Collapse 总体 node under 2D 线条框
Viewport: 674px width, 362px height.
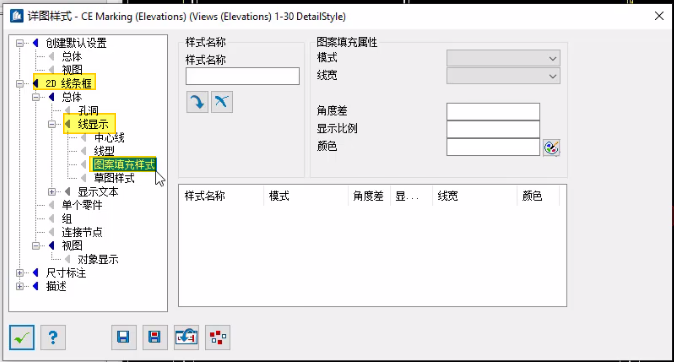pos(36,97)
